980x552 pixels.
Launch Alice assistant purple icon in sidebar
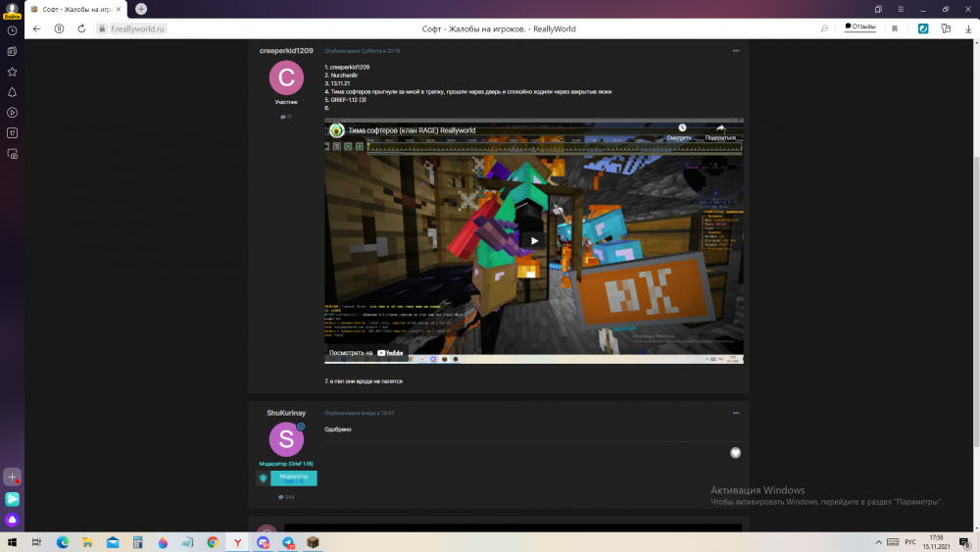click(x=12, y=520)
